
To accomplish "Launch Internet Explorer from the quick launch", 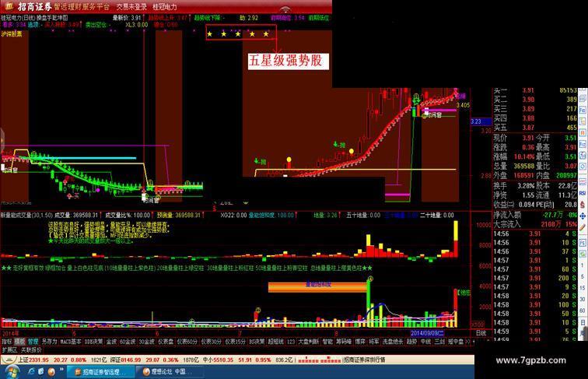I will pyautogui.click(x=31, y=371).
